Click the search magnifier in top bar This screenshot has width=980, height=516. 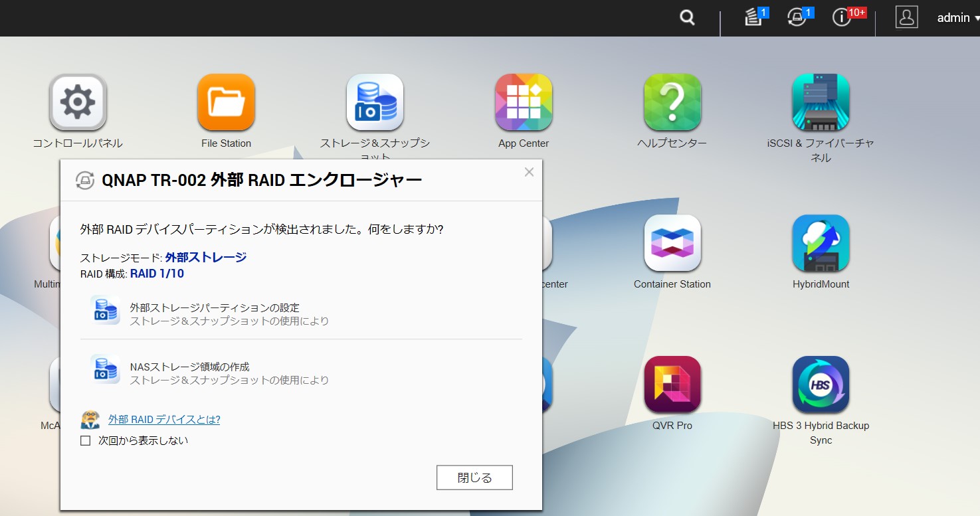(x=687, y=18)
